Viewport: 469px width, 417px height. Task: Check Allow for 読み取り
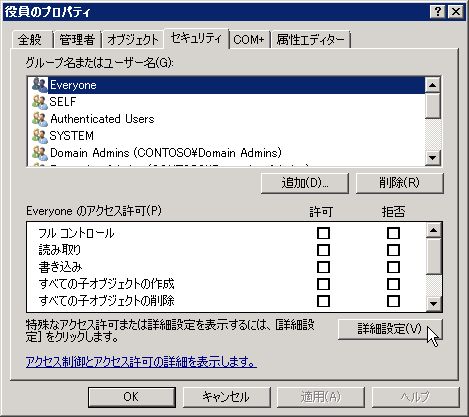[323, 250]
